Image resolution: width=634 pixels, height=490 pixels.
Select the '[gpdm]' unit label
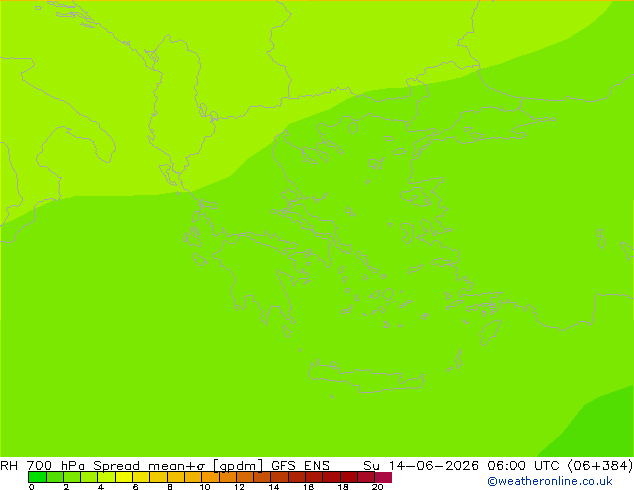238,466
